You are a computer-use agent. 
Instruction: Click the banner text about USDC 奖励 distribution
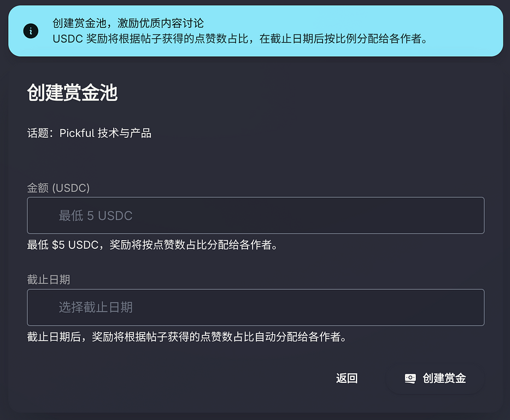coord(239,39)
